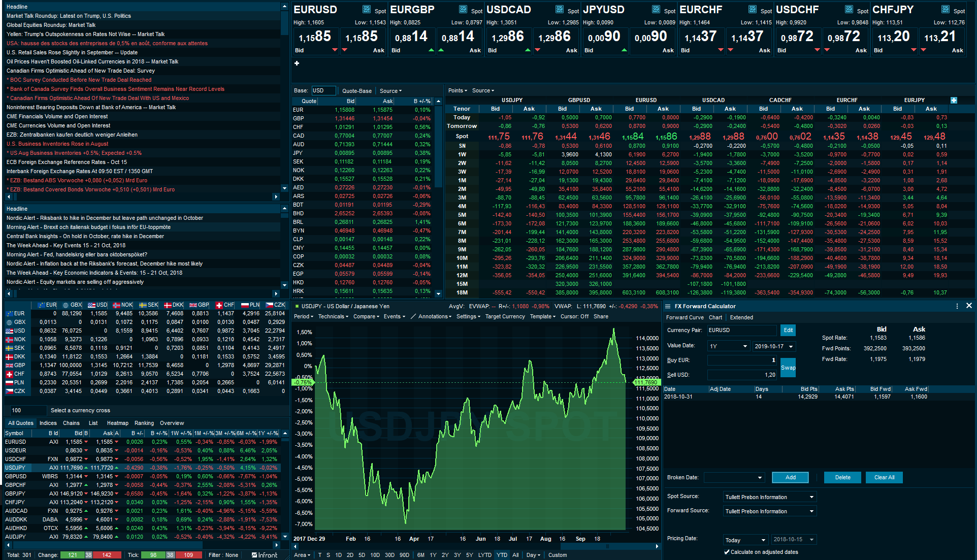The width and height of the screenshot is (977, 560).
Task: Switch to the Indices tab
Action: [48, 423]
